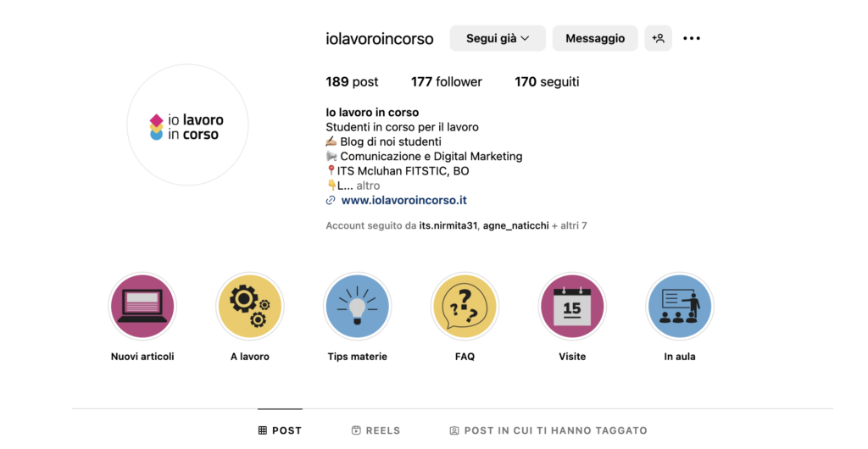
Task: View the 177 follower list
Action: point(447,82)
